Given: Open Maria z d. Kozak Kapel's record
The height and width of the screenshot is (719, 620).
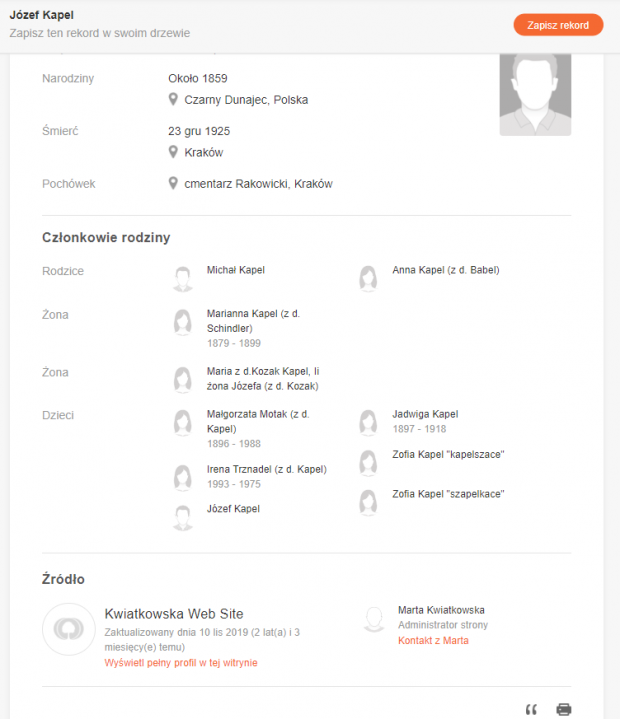Looking at the screenshot, I should point(262,371).
